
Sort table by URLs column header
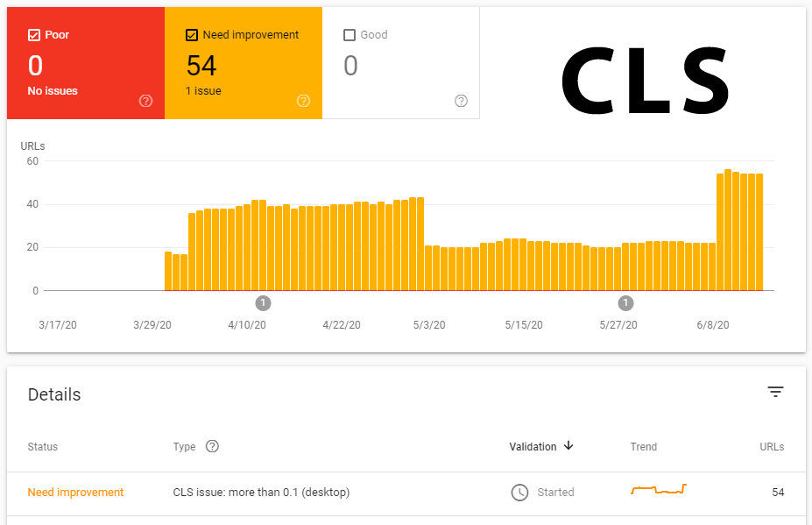pyautogui.click(x=772, y=447)
